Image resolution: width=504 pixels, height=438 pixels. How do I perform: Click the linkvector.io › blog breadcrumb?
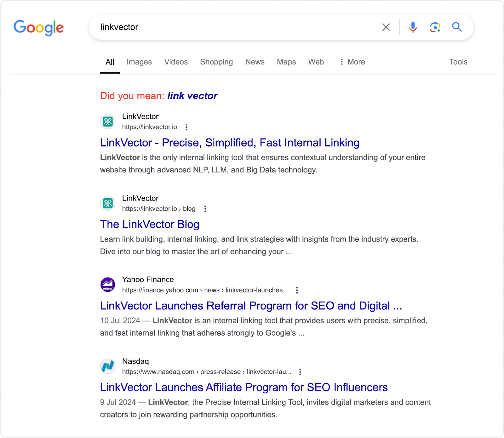(x=159, y=209)
